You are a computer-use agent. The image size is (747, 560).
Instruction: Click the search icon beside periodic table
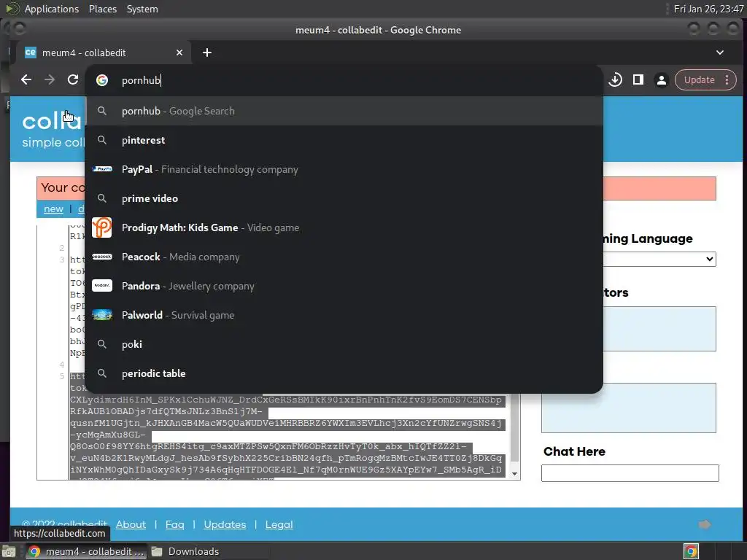pyautogui.click(x=102, y=373)
